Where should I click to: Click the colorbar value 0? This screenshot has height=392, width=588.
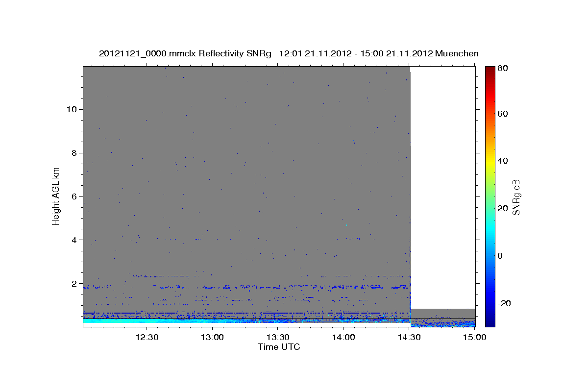coord(500,256)
